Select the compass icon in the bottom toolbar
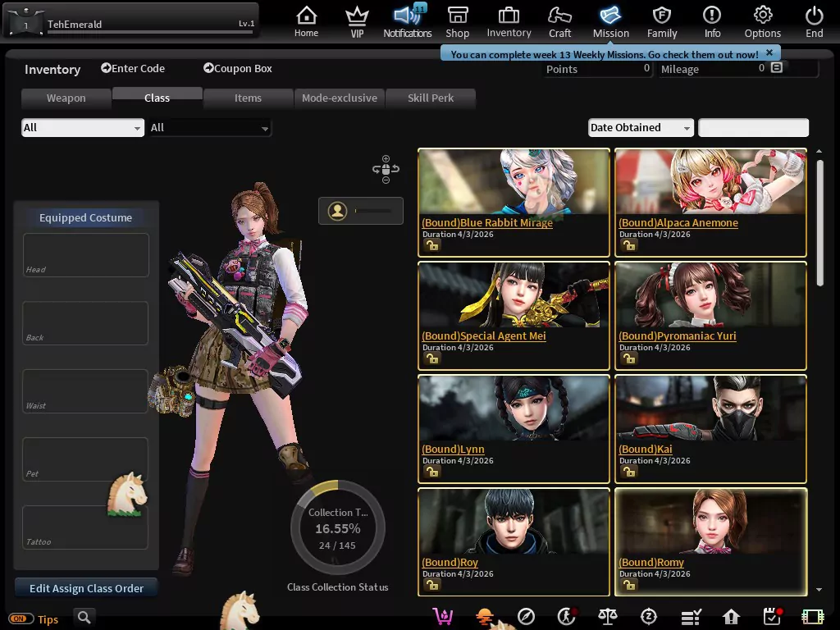The image size is (840, 630). click(x=526, y=616)
